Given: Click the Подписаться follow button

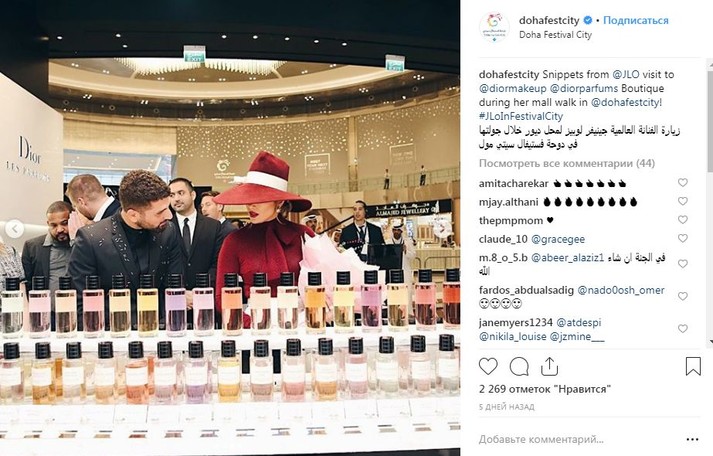Looking at the screenshot, I should point(636,20).
